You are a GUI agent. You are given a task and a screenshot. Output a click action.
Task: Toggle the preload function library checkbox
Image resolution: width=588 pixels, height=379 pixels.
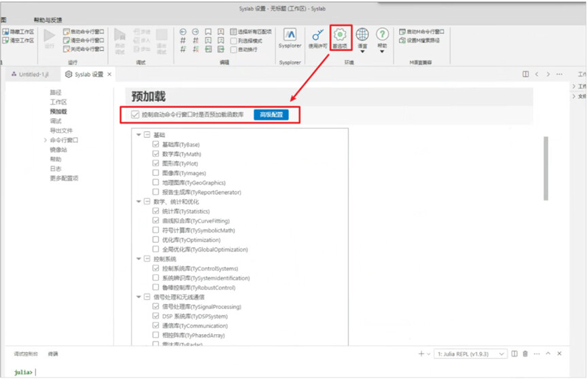coord(135,115)
